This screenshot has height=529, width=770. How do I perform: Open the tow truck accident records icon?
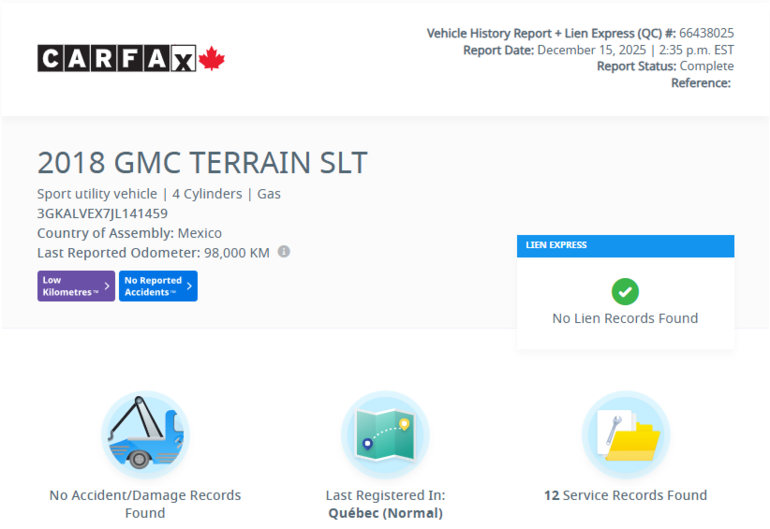(x=145, y=435)
